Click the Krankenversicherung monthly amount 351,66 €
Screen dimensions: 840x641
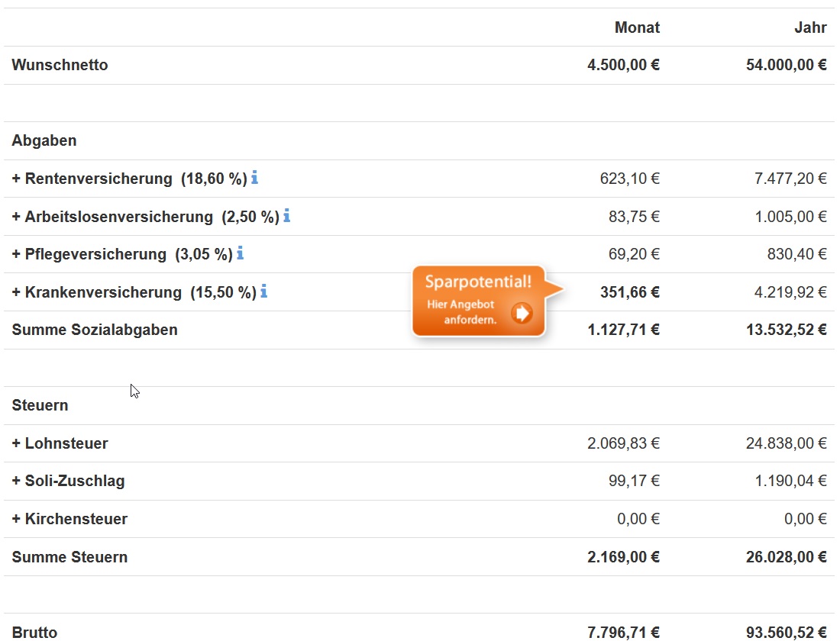click(x=629, y=292)
